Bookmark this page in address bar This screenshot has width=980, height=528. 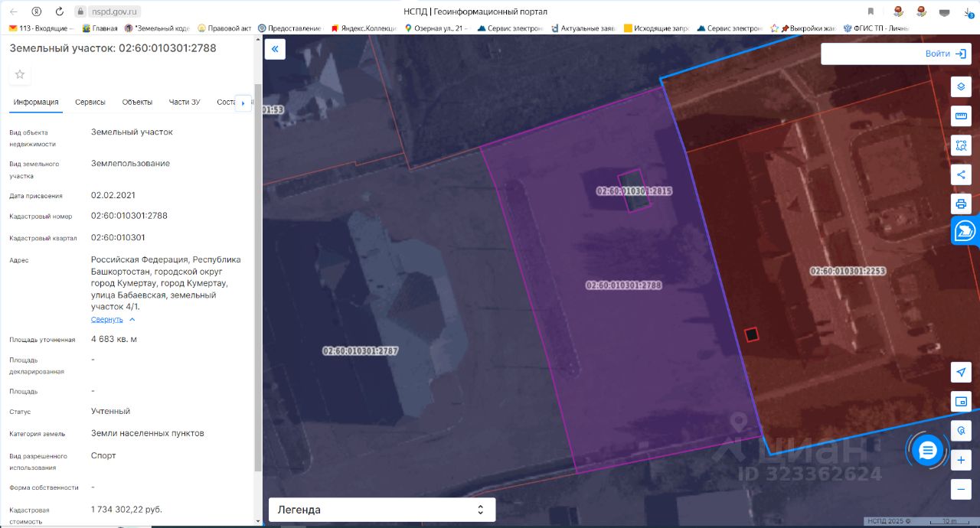pos(871,11)
